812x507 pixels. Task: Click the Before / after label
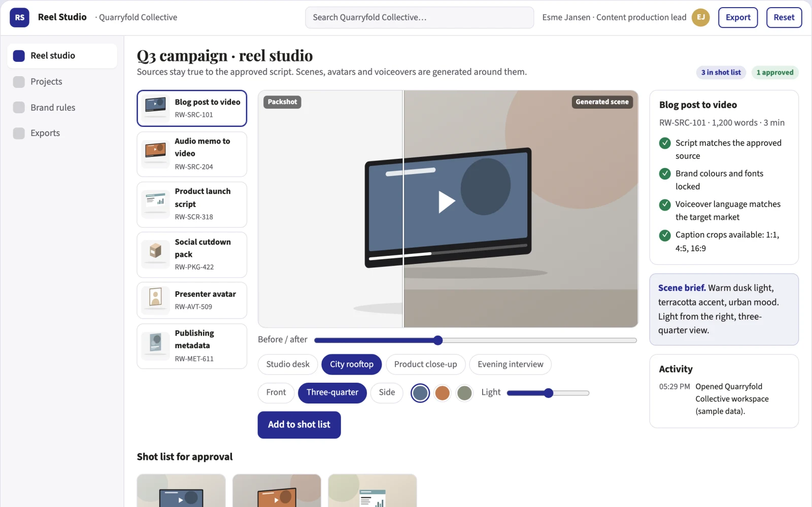283,340
